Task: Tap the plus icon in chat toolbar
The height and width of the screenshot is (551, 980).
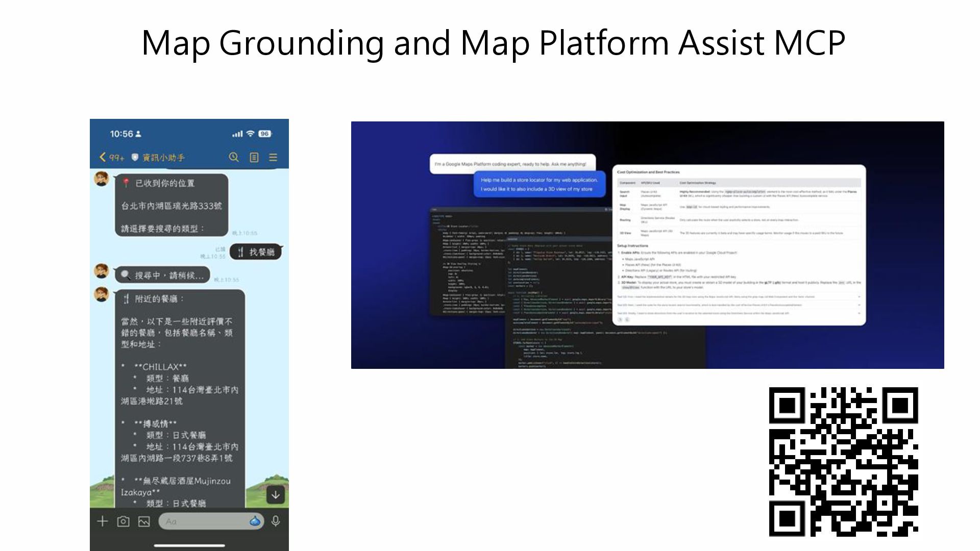Action: (x=103, y=521)
